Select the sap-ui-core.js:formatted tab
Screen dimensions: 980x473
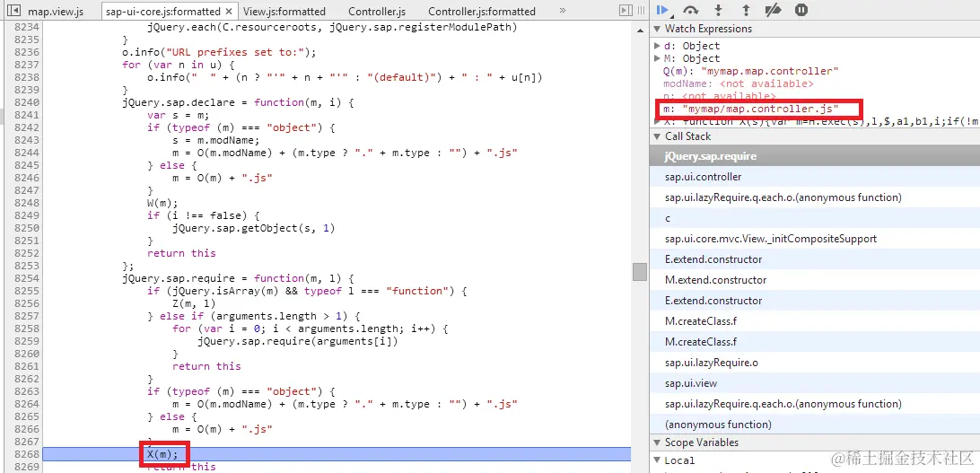[163, 12]
